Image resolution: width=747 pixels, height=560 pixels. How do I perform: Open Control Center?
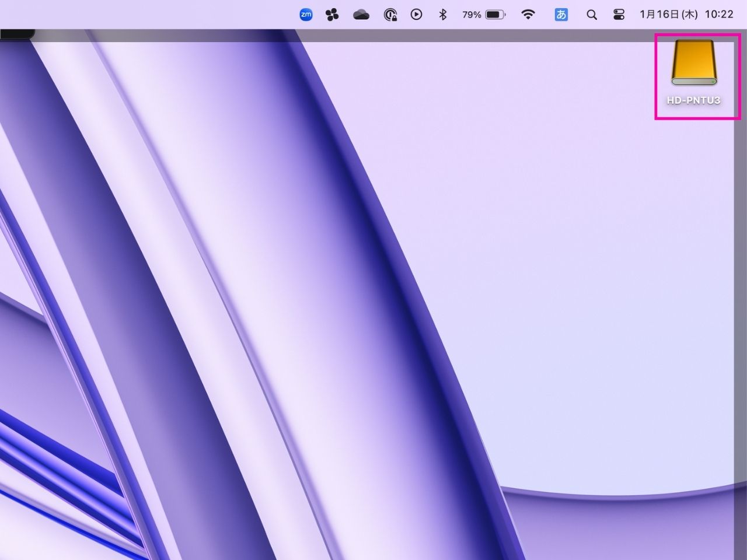tap(618, 15)
